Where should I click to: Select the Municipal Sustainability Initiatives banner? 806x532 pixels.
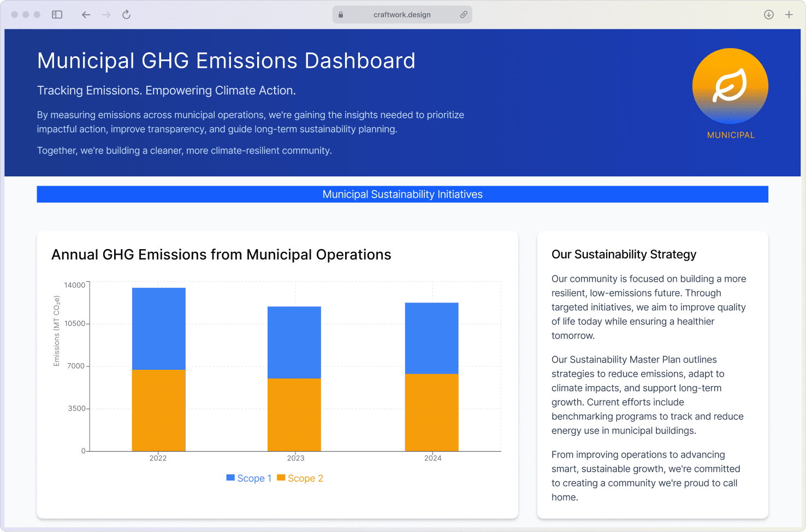click(402, 194)
